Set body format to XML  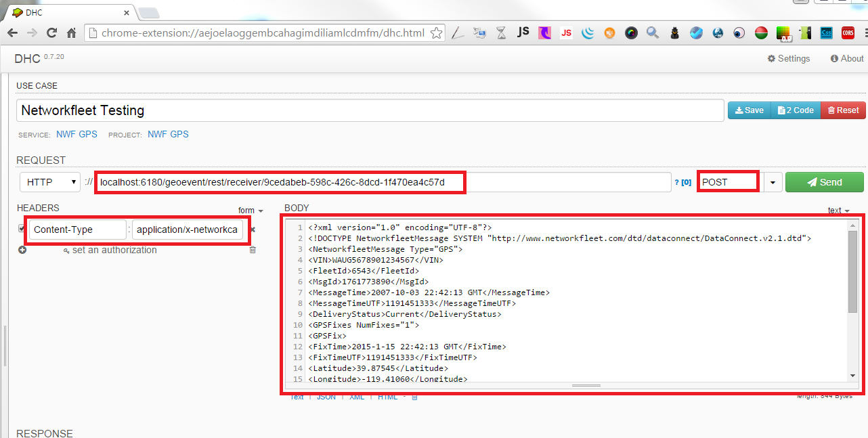click(357, 397)
